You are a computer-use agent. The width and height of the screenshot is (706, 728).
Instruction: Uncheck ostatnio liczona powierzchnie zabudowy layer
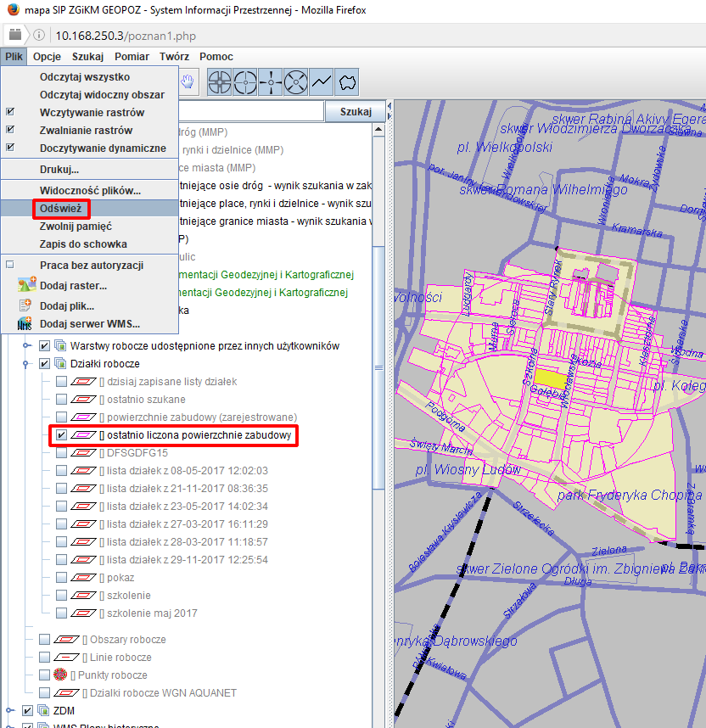(x=61, y=435)
